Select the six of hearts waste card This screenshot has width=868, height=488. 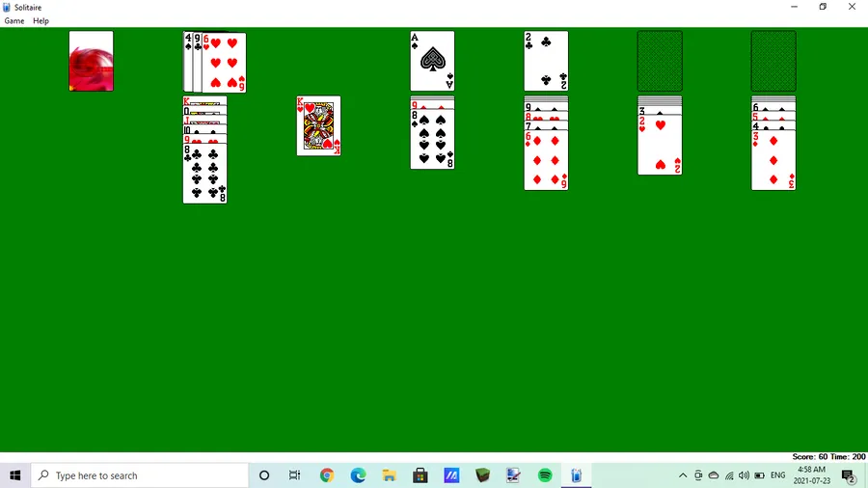[x=224, y=62]
